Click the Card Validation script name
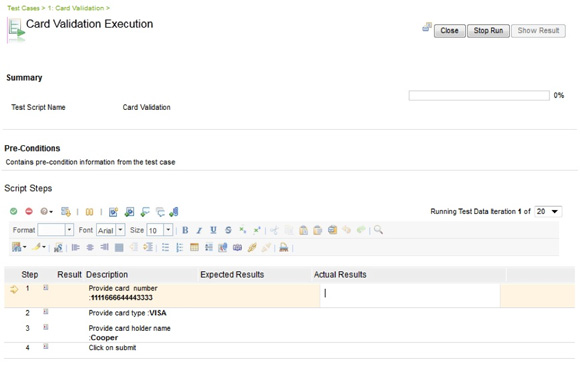This screenshot has width=580, height=372. [x=146, y=108]
